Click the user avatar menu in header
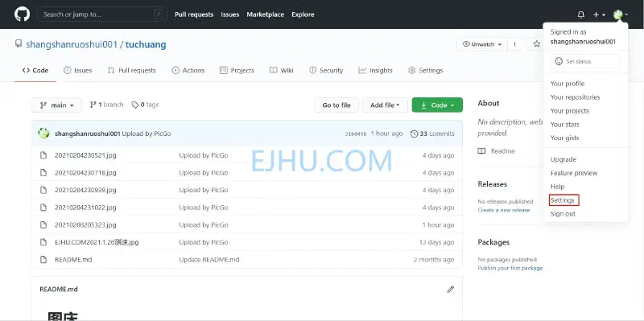This screenshot has width=644, height=321. click(x=620, y=14)
